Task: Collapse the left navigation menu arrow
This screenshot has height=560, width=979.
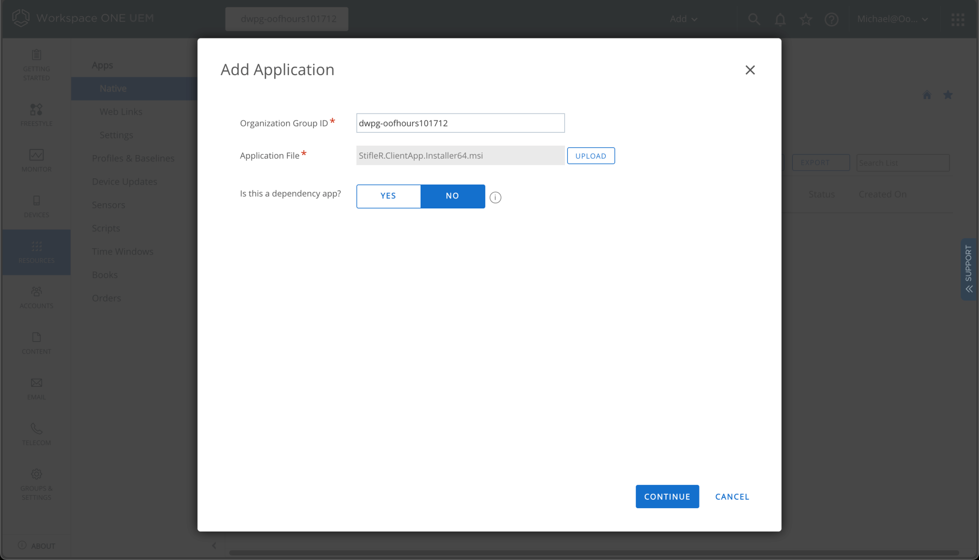Action: [x=214, y=545]
